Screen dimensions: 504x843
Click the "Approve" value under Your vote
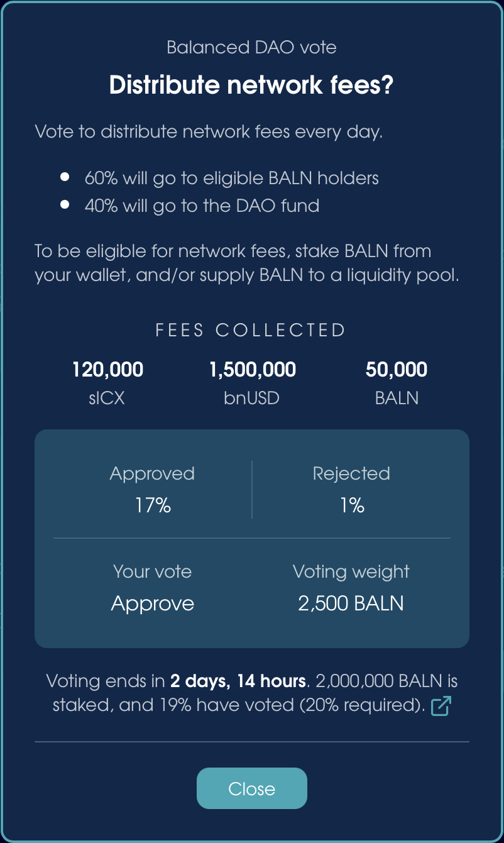pyautogui.click(x=153, y=603)
